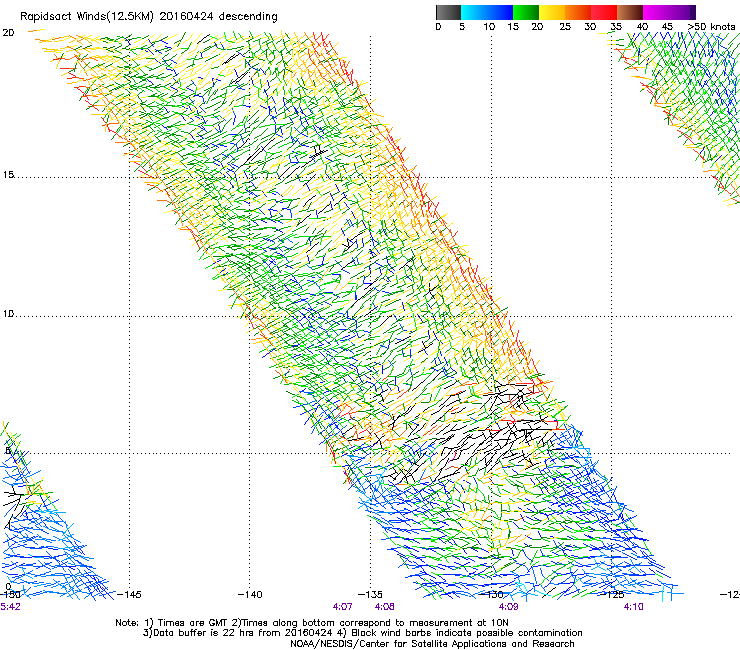The height and width of the screenshot is (650, 740).
Task: Click the latitude '15' axis label at left
Action: pyautogui.click(x=8, y=175)
